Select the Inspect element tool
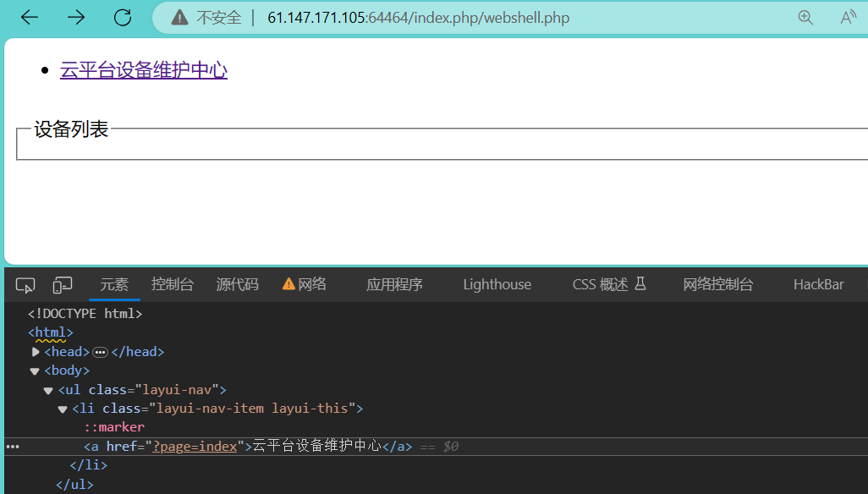 25,284
